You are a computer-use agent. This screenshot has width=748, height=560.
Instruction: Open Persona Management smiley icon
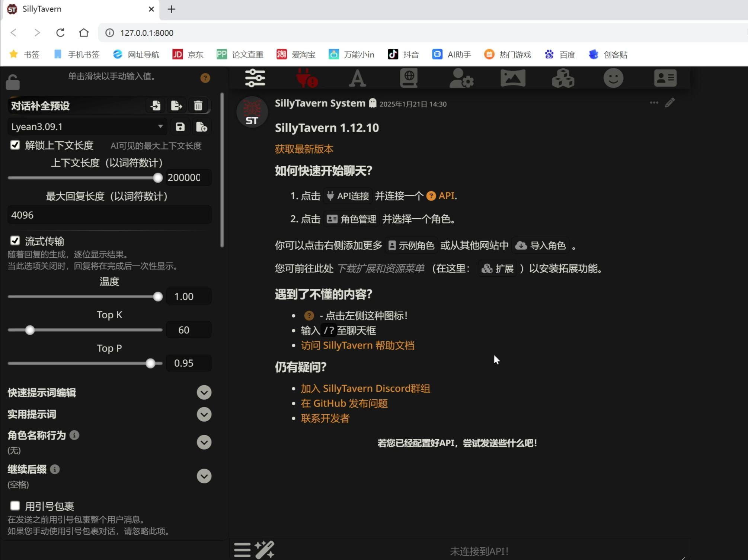coord(613,78)
